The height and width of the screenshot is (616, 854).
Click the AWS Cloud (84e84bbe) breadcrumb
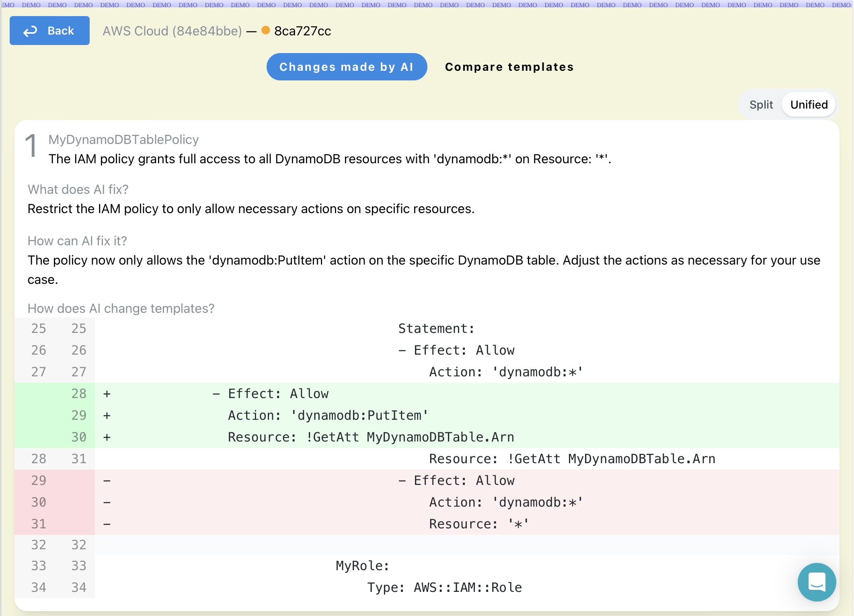(x=172, y=31)
